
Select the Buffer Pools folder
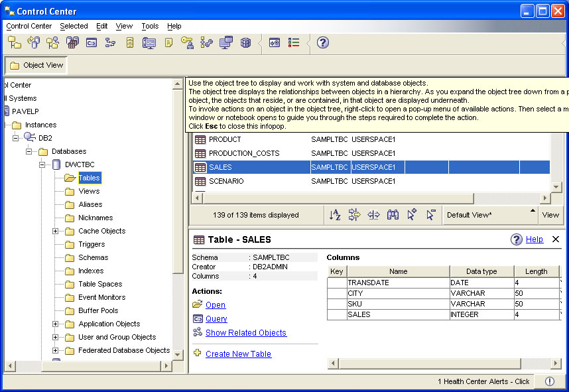tap(98, 310)
